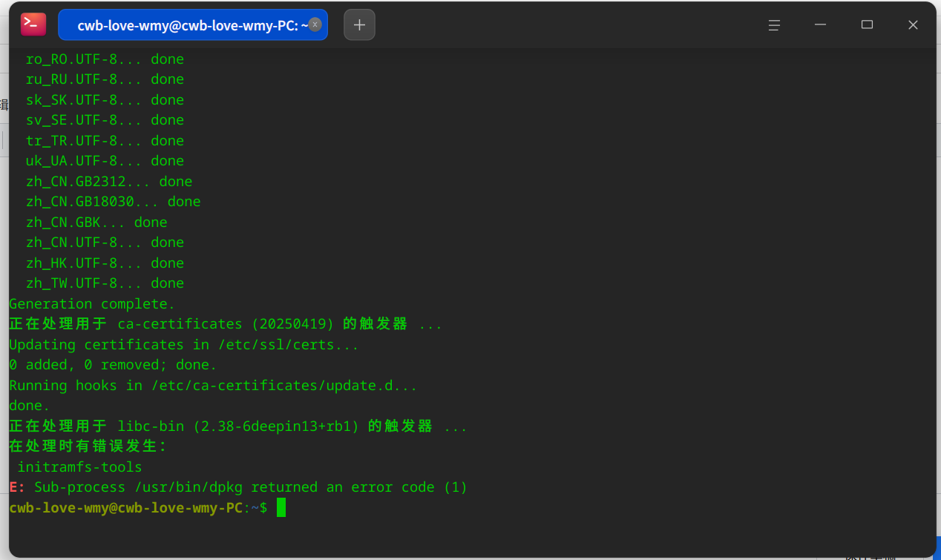Click the shell prompt cwb-love-wmy@cwb-love-wmy-PC:~$

tap(138, 508)
